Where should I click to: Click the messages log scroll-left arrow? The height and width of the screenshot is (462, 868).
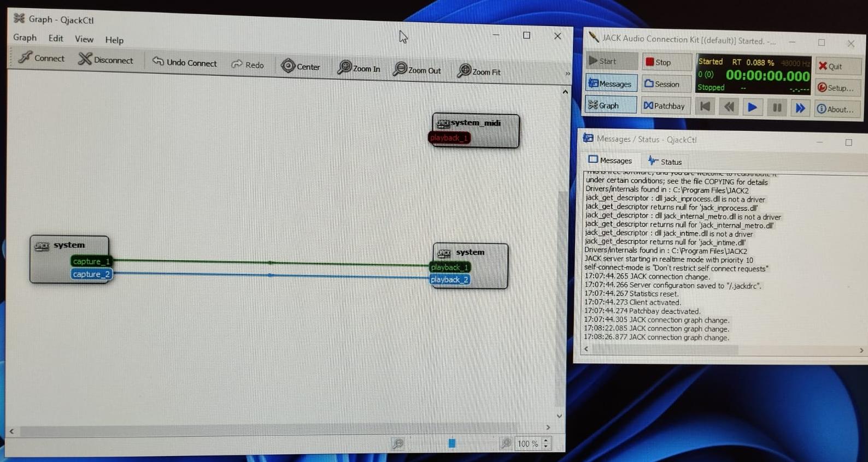pyautogui.click(x=587, y=348)
